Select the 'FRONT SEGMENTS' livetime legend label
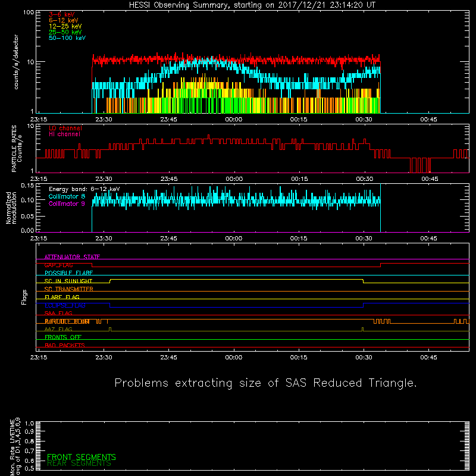This screenshot has width=476, height=476. pos(82,457)
